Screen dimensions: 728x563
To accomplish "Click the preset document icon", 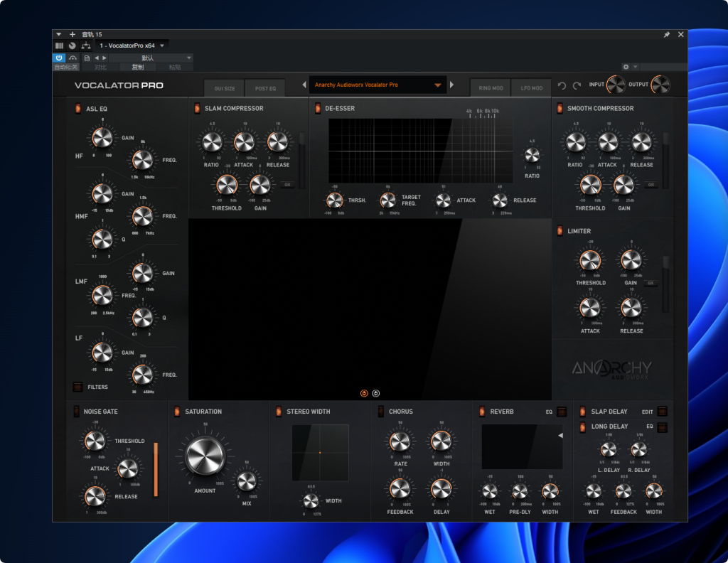I will [87, 58].
